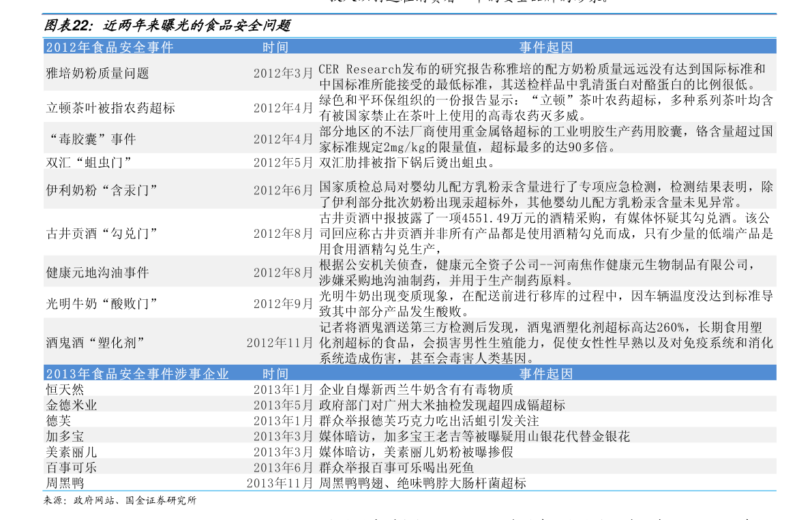Click the text "企业自爆新西兰牛奶含有有毒物质"
This screenshot has width=812, height=520.
pyautogui.click(x=416, y=390)
